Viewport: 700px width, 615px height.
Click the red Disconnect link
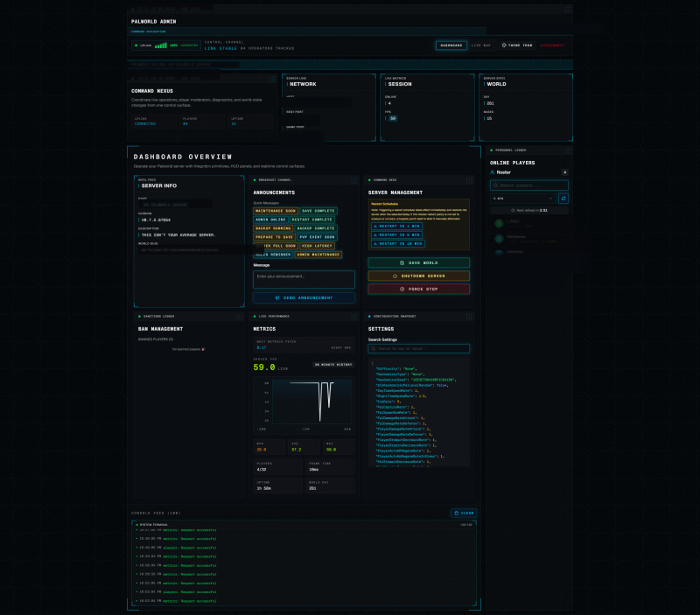[552, 45]
